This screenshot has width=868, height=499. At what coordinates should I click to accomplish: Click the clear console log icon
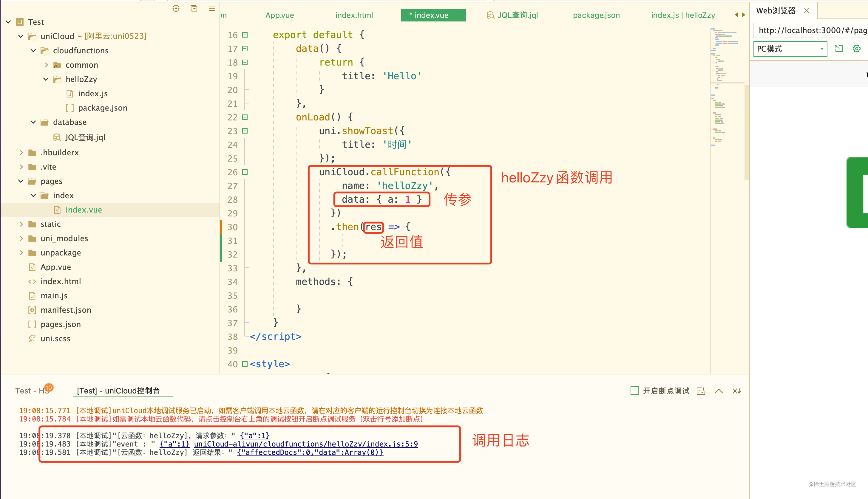point(737,391)
